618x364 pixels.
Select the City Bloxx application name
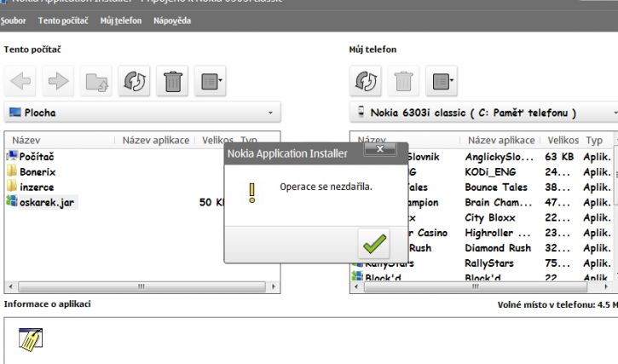[x=490, y=217]
